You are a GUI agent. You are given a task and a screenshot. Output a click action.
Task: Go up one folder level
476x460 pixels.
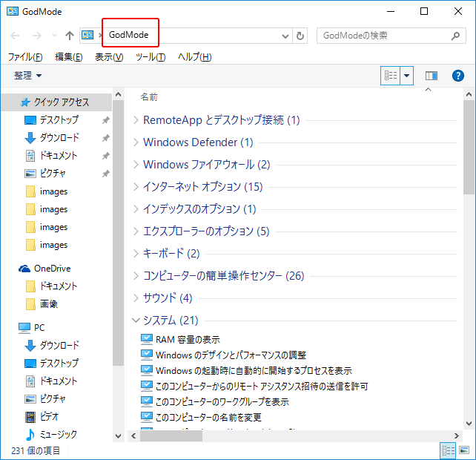point(70,36)
